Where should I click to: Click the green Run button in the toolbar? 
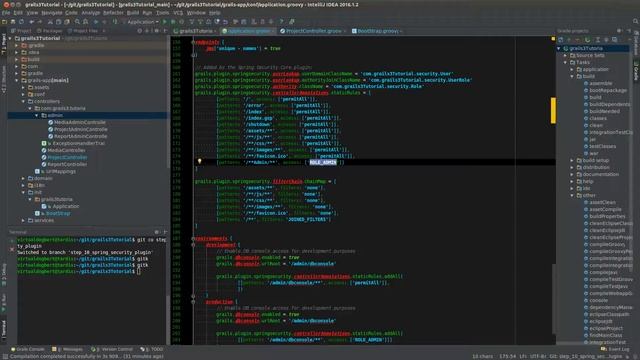164,22
